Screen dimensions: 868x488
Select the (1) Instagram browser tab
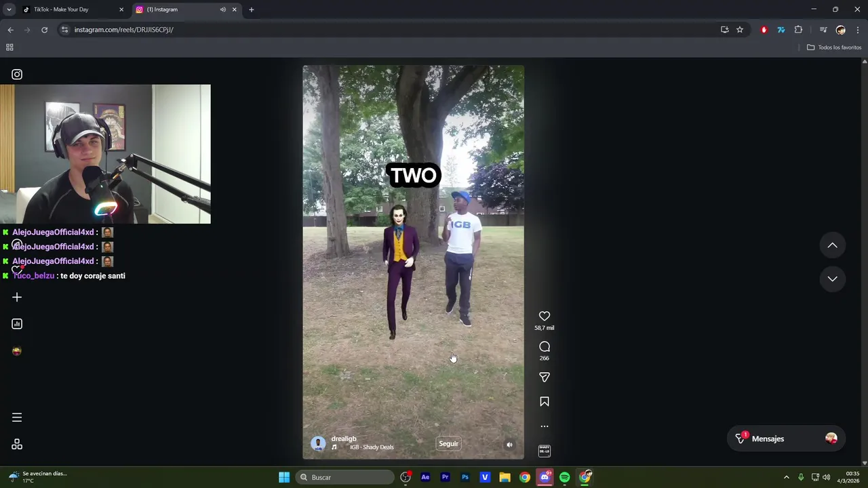[180, 9]
